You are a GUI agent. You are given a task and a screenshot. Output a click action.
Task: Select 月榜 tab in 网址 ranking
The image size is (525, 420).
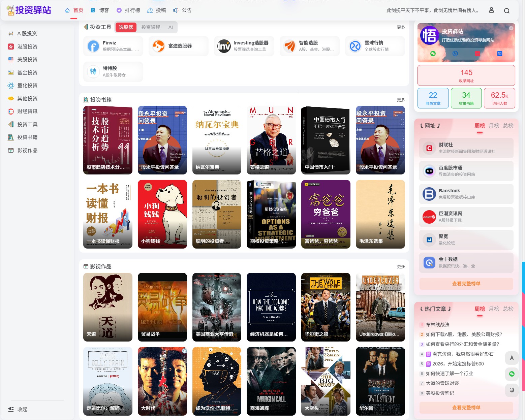(x=494, y=126)
